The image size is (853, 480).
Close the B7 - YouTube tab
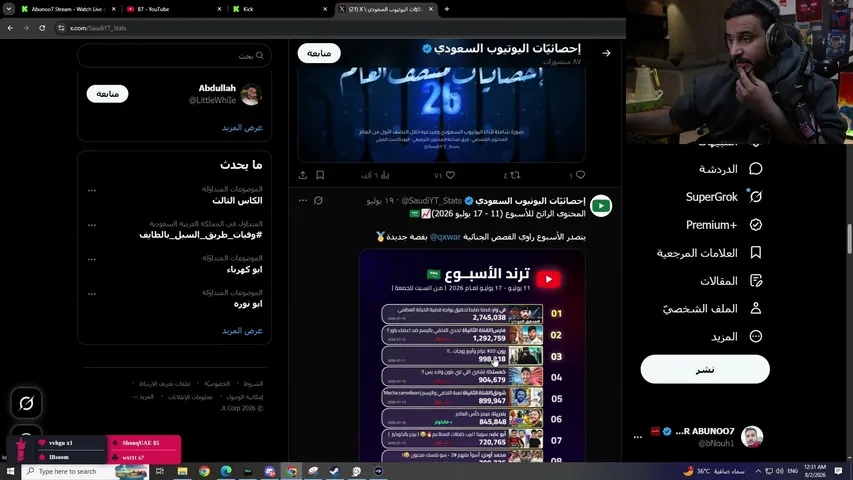click(x=219, y=9)
